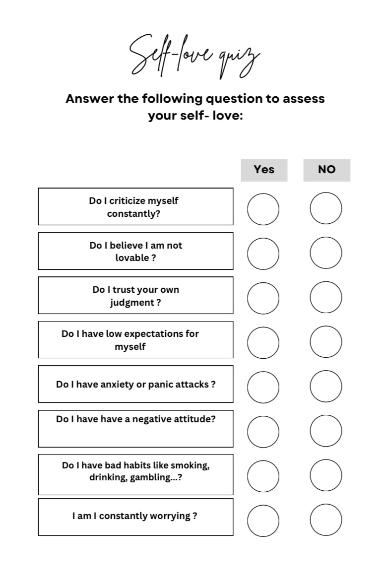Image resolution: width=390 pixels, height=588 pixels.
Task: Choose No for constantly worrying
Action: [x=326, y=520]
